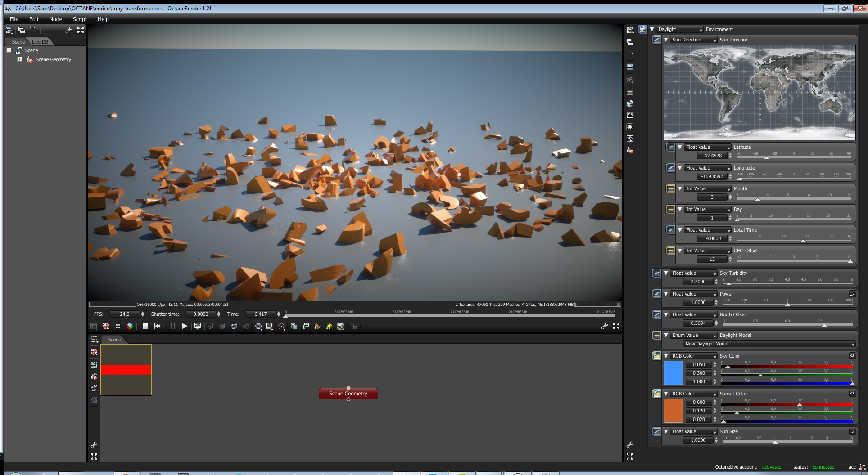The height and width of the screenshot is (475, 868).
Task: Expand the Scene Geometry tree item
Action: [x=19, y=59]
